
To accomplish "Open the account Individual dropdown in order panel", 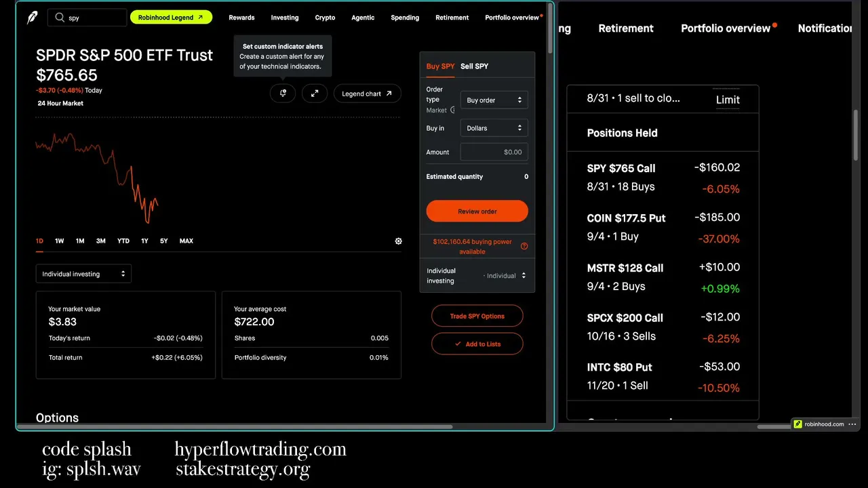I will [x=505, y=276].
